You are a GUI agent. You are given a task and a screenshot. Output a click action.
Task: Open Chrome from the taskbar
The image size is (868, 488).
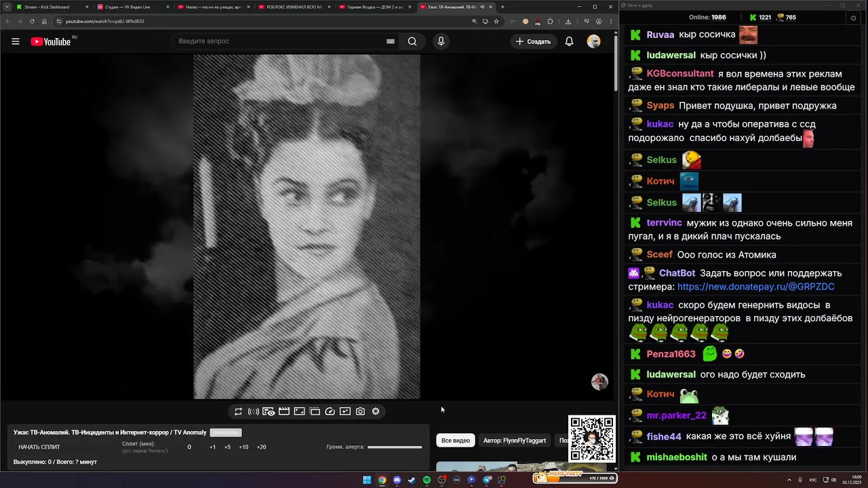[382, 480]
